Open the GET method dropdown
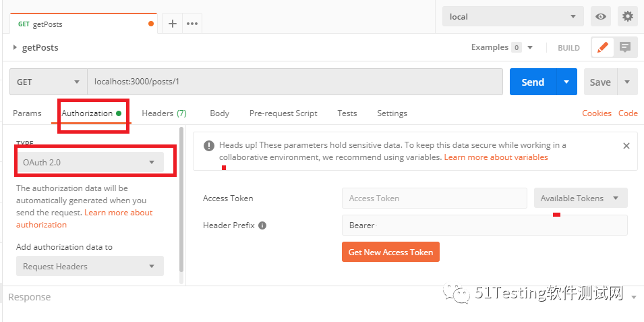Image resolution: width=644 pixels, height=322 pixels. click(x=48, y=82)
